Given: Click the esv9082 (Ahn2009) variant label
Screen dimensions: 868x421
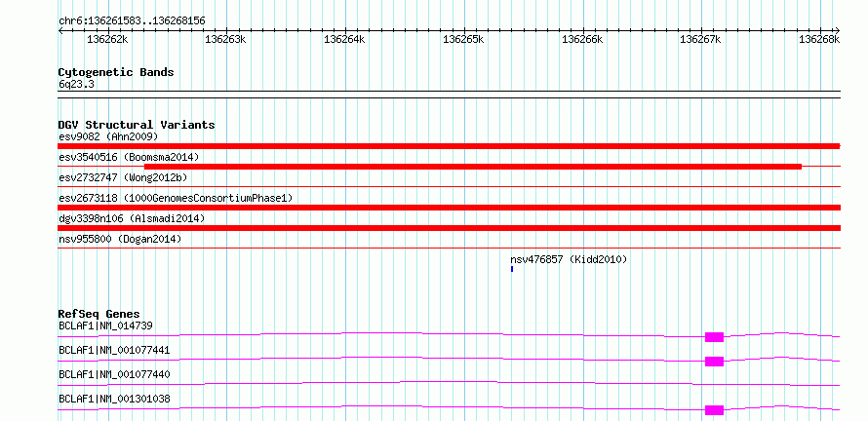Looking at the screenshot, I should 108,136.
